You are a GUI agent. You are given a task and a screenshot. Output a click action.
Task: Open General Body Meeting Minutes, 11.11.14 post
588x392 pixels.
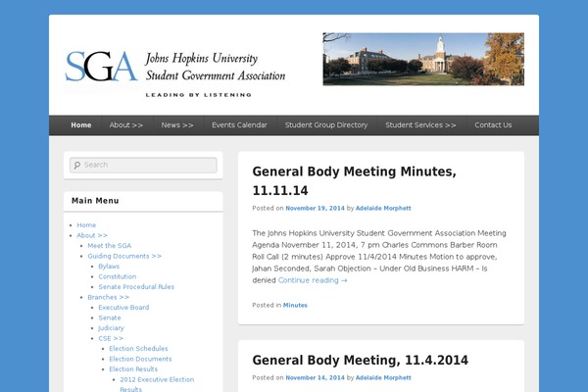[x=354, y=180]
